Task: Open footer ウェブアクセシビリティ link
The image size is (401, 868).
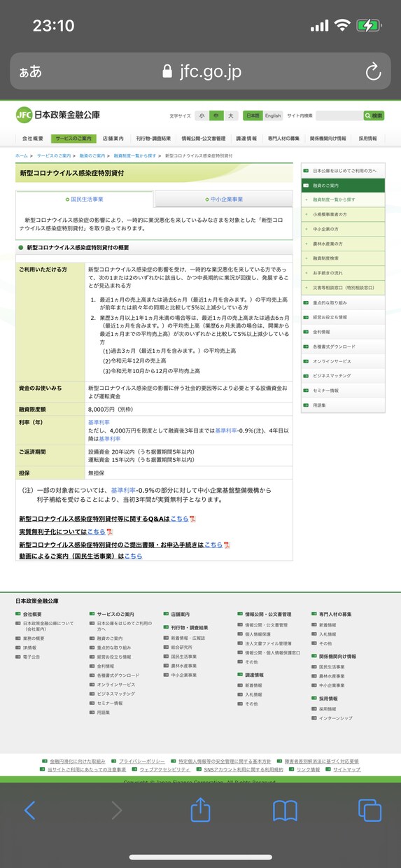Action: (x=164, y=769)
